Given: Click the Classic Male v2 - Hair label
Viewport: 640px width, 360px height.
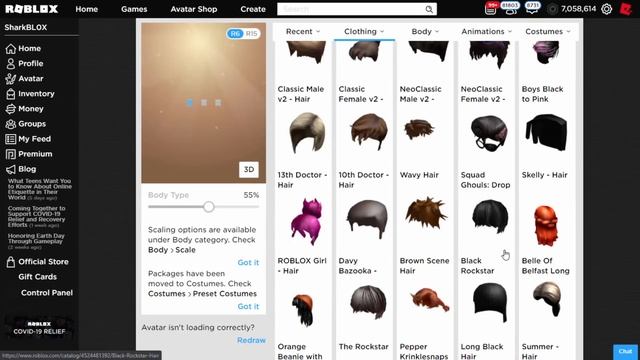Looking at the screenshot, I should [300, 94].
